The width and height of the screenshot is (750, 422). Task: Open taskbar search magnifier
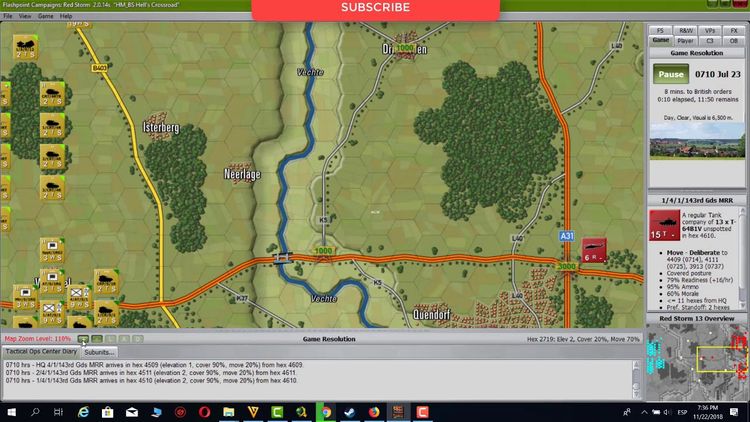point(35,412)
